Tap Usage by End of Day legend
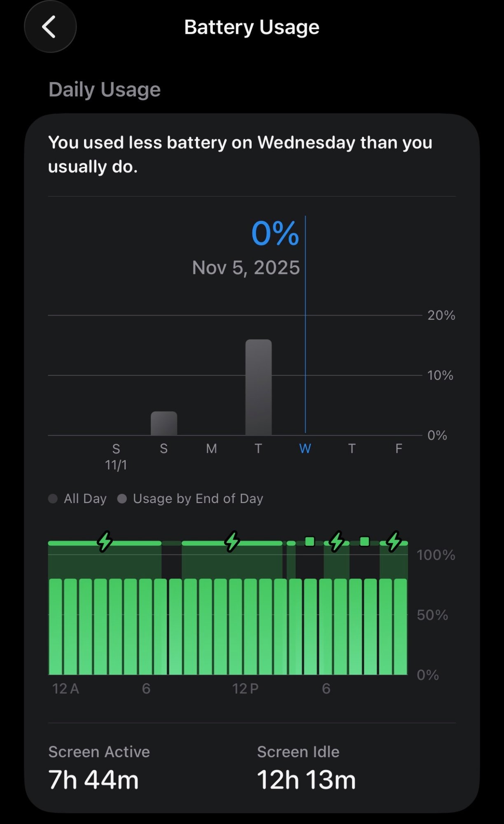 pyautogui.click(x=191, y=499)
